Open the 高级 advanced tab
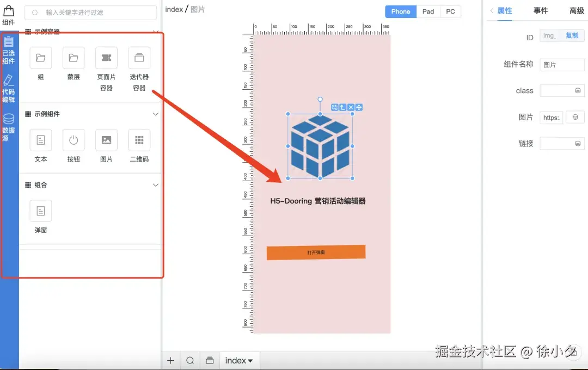The height and width of the screenshot is (370, 588). point(577,11)
